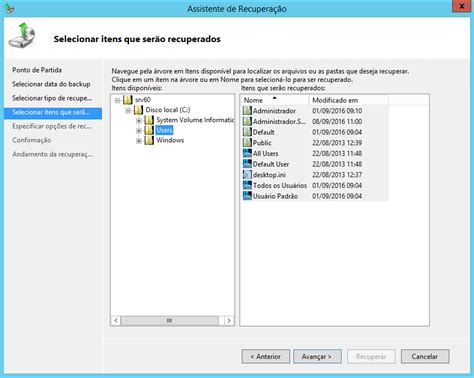Expand the Users tree node
Viewport: 474px width, 378px height.
[x=139, y=130]
